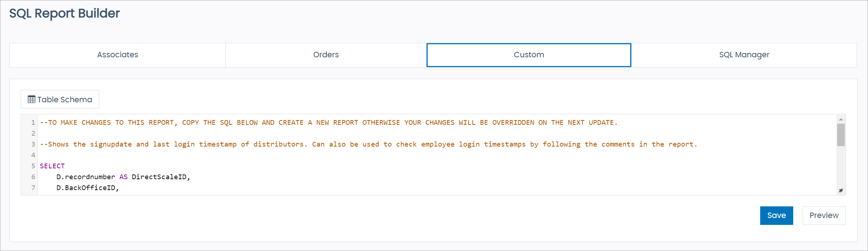Click the editor scrollbar up arrow
This screenshot has height=251, width=868.
click(841, 119)
